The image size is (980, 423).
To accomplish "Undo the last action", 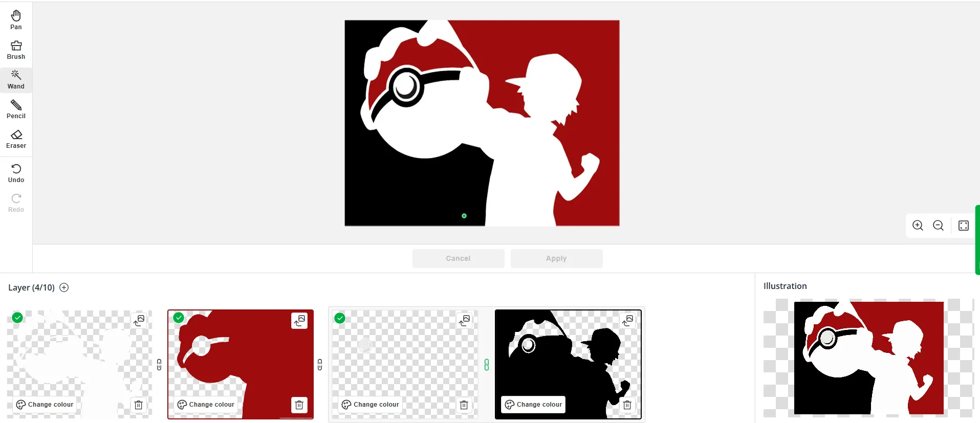I will 16,173.
